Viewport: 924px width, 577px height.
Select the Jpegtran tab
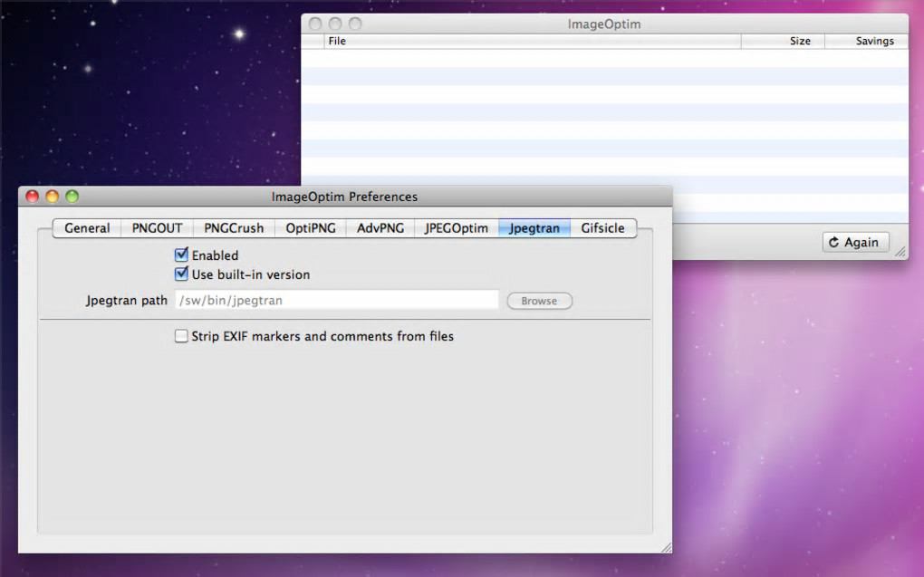pos(534,228)
